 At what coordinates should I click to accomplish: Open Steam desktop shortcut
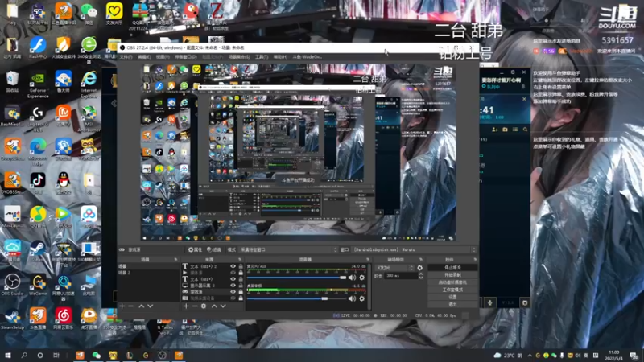(38, 251)
